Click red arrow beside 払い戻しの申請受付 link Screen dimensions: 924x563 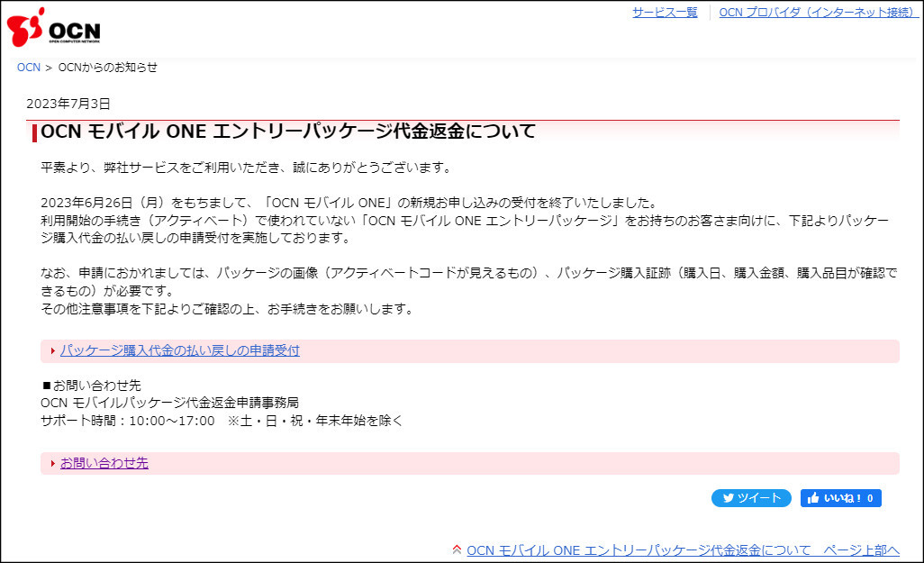[x=53, y=350]
